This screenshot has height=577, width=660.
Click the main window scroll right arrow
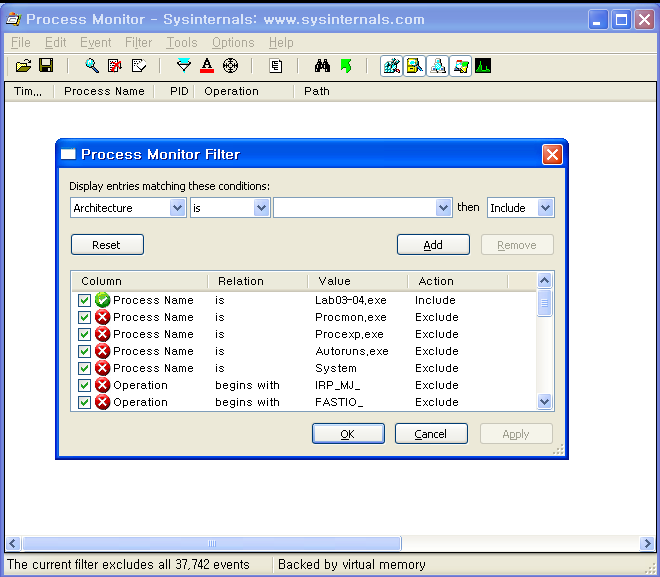647,543
